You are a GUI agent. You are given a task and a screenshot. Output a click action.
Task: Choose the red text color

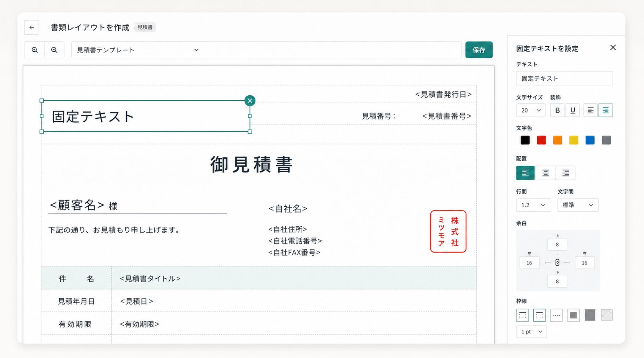pyautogui.click(x=541, y=140)
